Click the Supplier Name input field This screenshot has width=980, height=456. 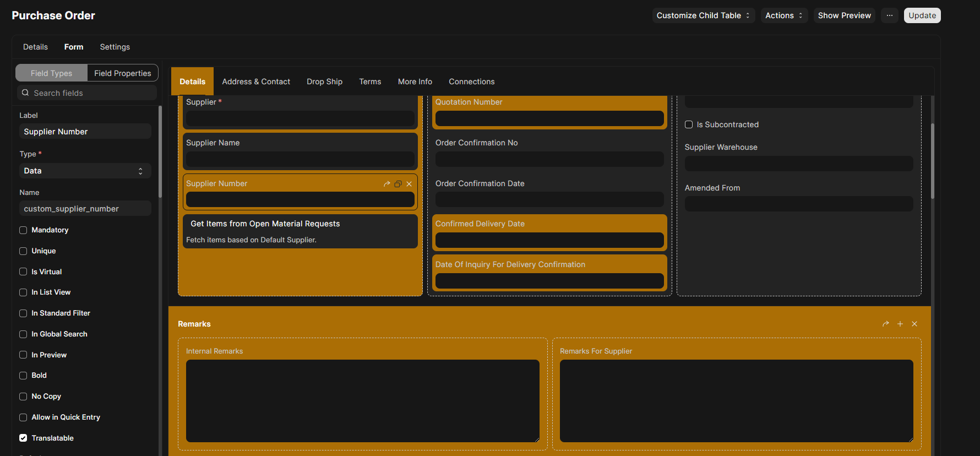[x=300, y=159]
